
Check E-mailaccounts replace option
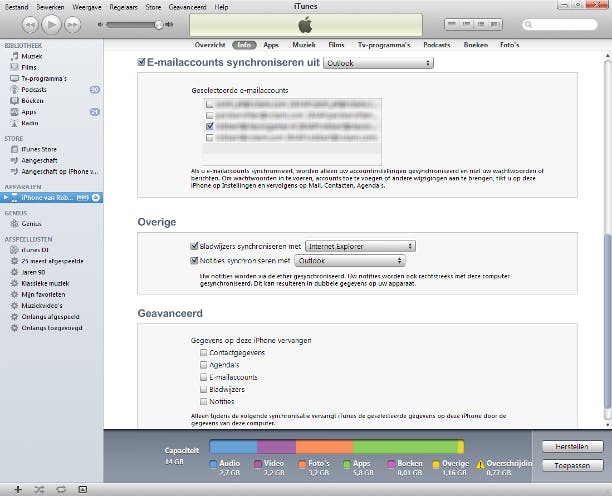coord(203,377)
